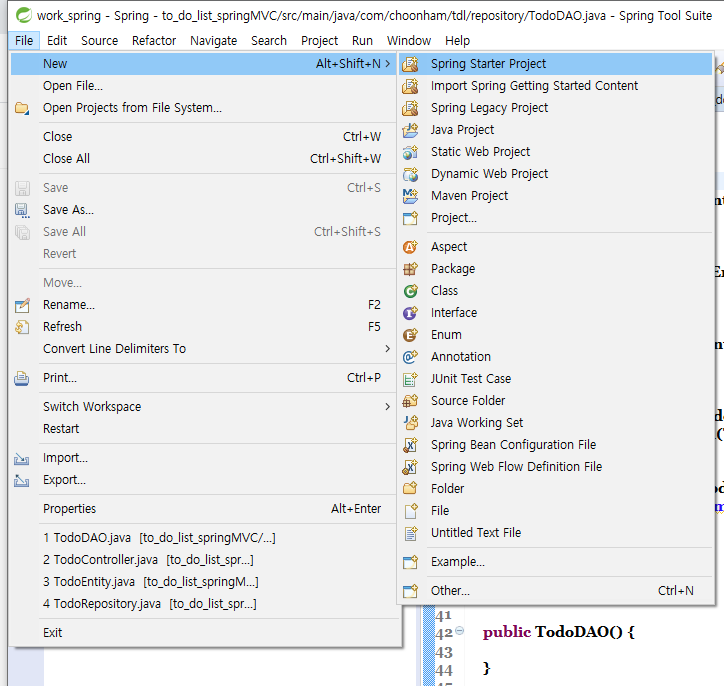Click the Export icon in File menu

tap(22, 480)
